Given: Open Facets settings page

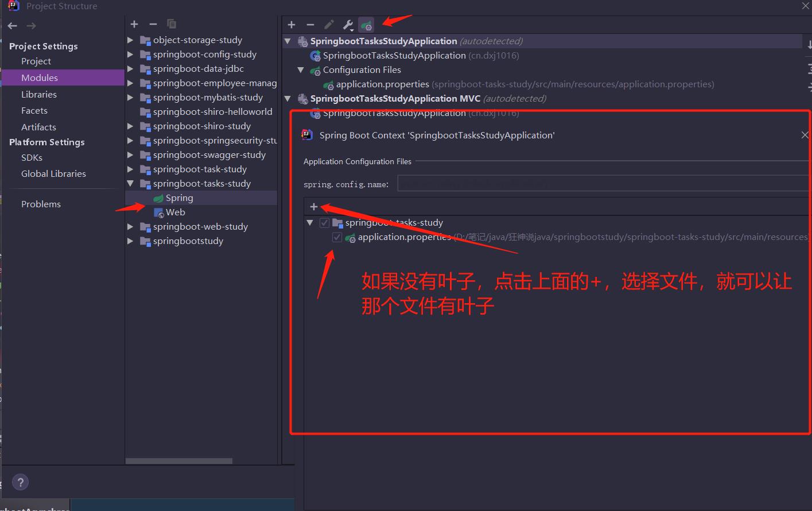Looking at the screenshot, I should pyautogui.click(x=34, y=110).
